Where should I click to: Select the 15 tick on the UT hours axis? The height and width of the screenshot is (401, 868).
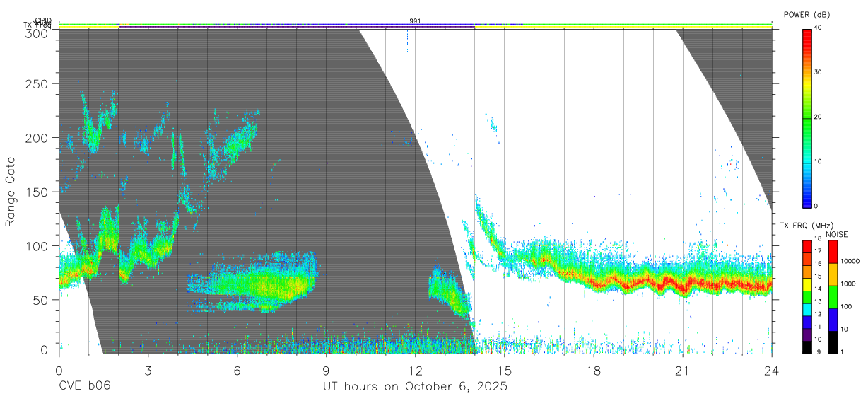505,370
